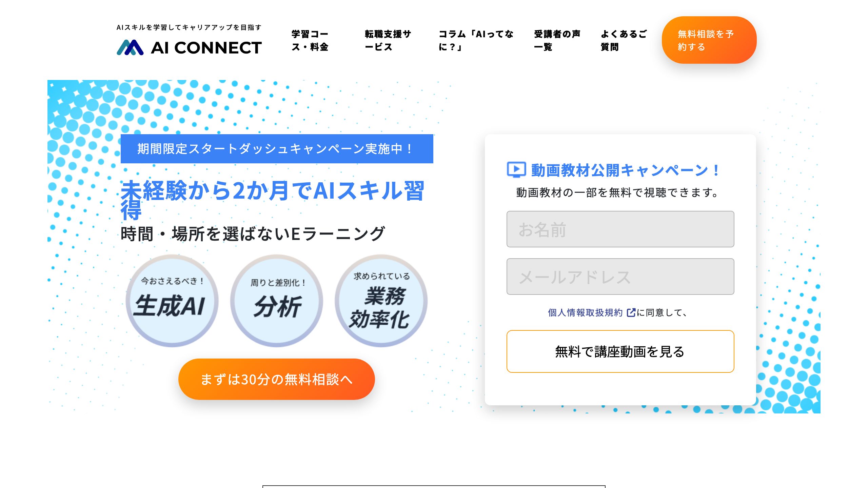
Task: Click the 未経験から2か月でAIスキル習得 headline
Action: tap(273, 200)
